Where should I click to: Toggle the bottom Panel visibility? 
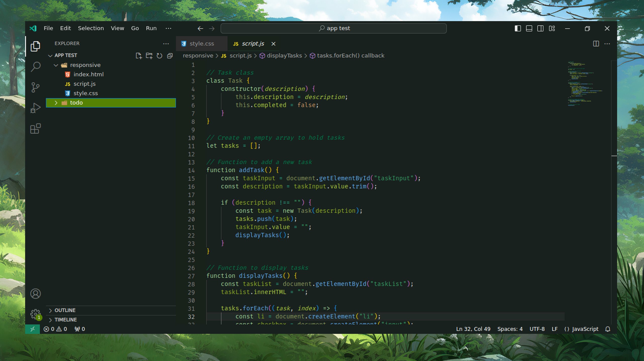click(529, 28)
